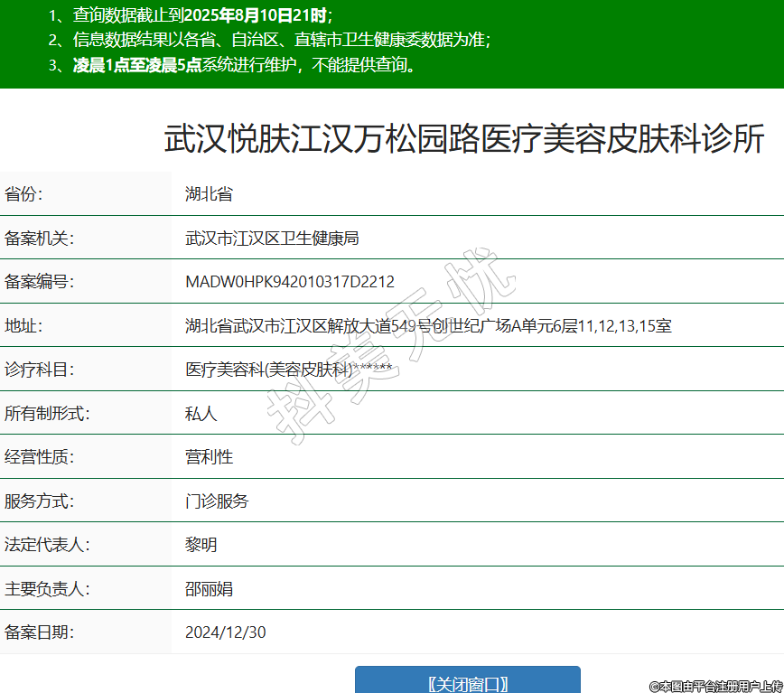This screenshot has width=784, height=693.
Task: Click the legal representative name 黎明
Action: tap(201, 545)
